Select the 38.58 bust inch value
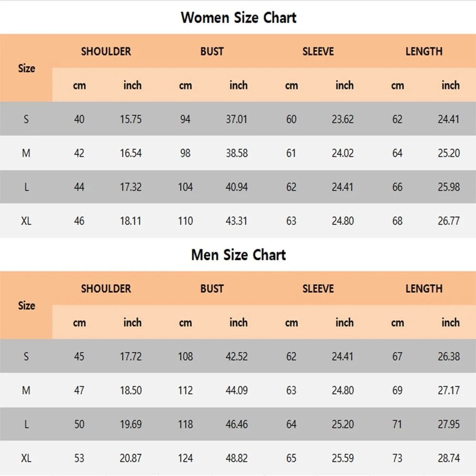The image size is (476, 476). pos(237,153)
